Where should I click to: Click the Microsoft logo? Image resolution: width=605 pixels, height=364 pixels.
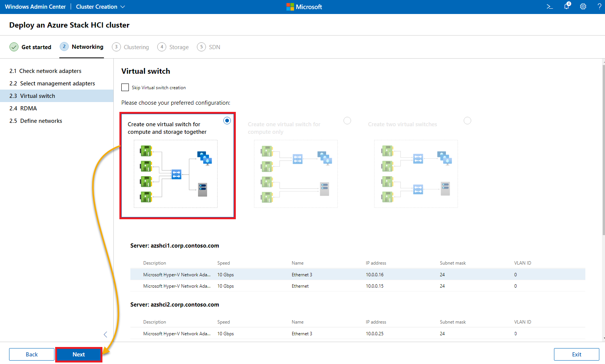[304, 7]
